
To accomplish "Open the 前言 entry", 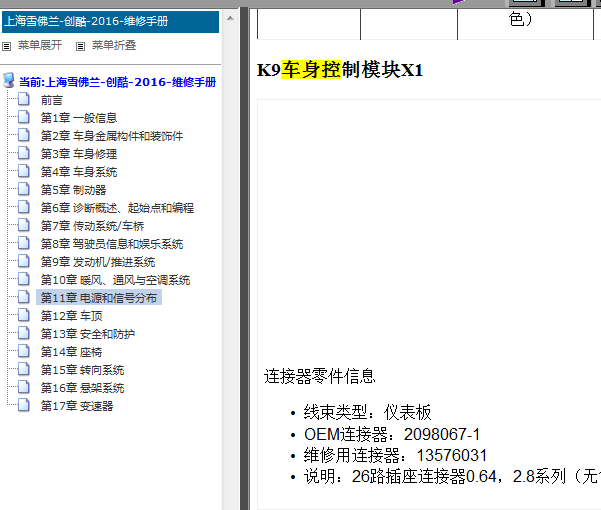I will click(52, 100).
